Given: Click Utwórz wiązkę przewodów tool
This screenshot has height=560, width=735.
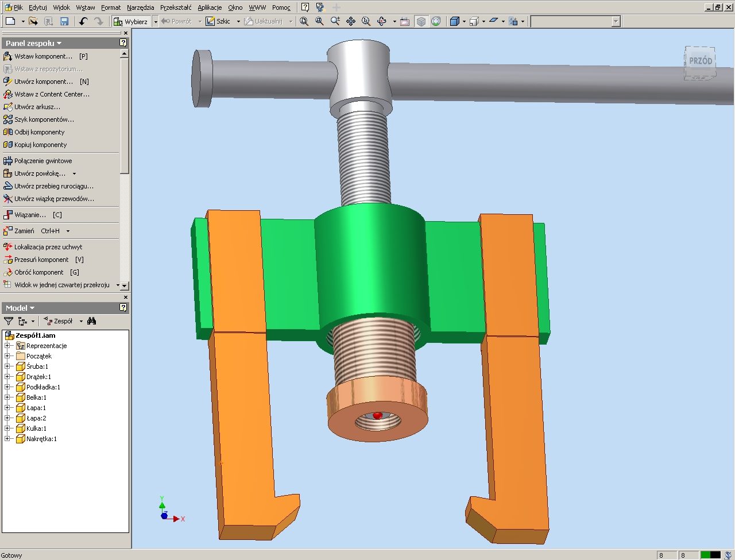Looking at the screenshot, I should coord(49,199).
